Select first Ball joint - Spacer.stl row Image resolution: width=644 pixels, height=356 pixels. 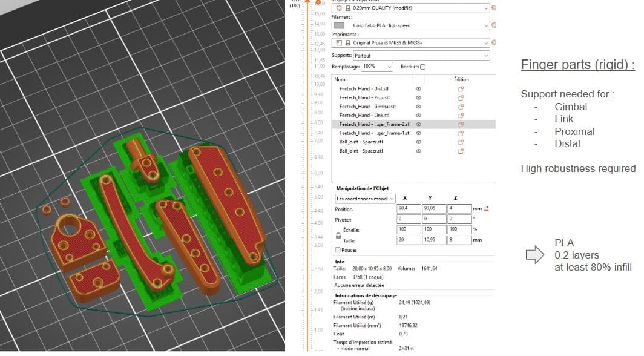413,142
